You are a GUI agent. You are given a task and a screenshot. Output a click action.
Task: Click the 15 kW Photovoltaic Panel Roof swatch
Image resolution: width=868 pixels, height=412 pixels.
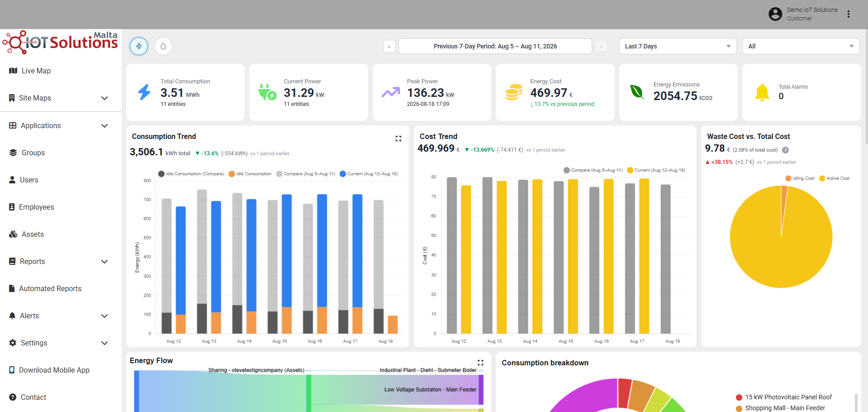739,398
